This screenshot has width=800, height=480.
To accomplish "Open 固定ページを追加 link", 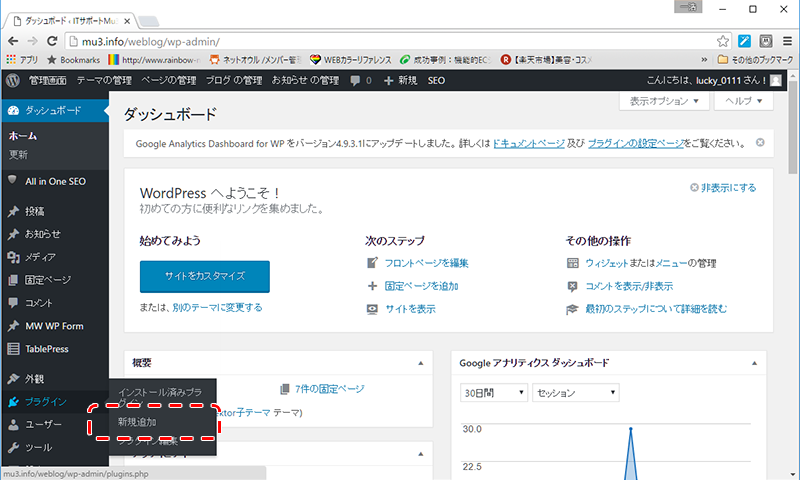I will click(x=421, y=286).
